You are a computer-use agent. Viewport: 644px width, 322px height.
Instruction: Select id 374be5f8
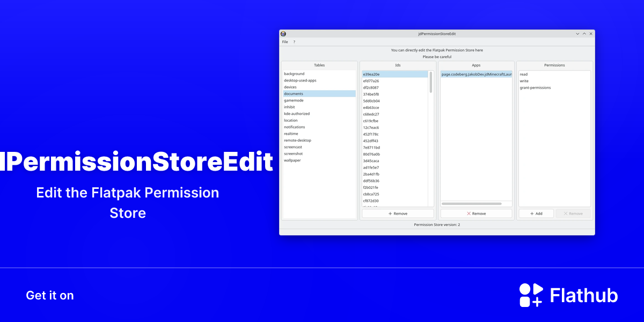click(395, 94)
